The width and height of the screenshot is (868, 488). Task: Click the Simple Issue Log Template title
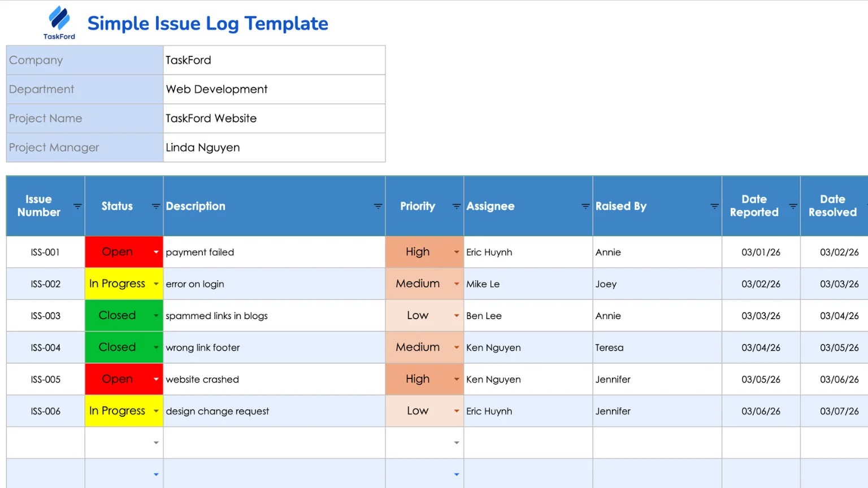click(207, 24)
